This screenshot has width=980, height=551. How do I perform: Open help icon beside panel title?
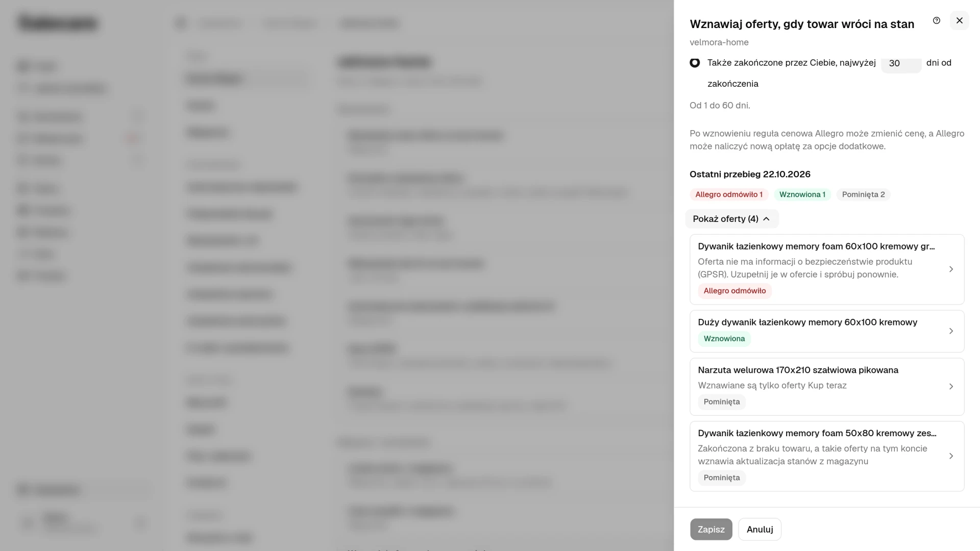(936, 20)
